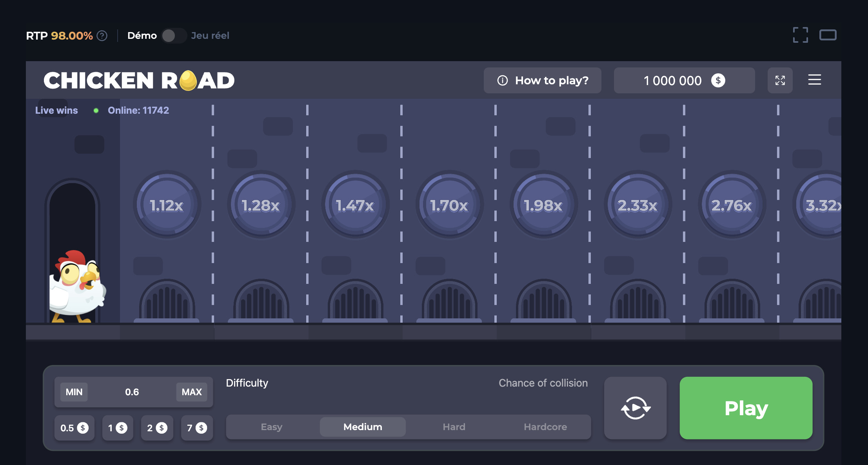Click the auto-play circular arrows icon

(x=635, y=408)
